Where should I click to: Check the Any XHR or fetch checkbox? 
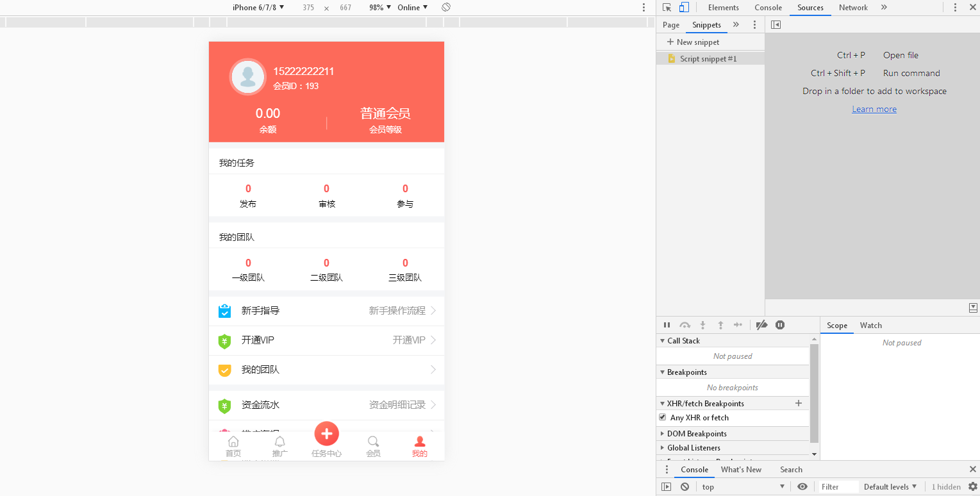[x=662, y=417]
